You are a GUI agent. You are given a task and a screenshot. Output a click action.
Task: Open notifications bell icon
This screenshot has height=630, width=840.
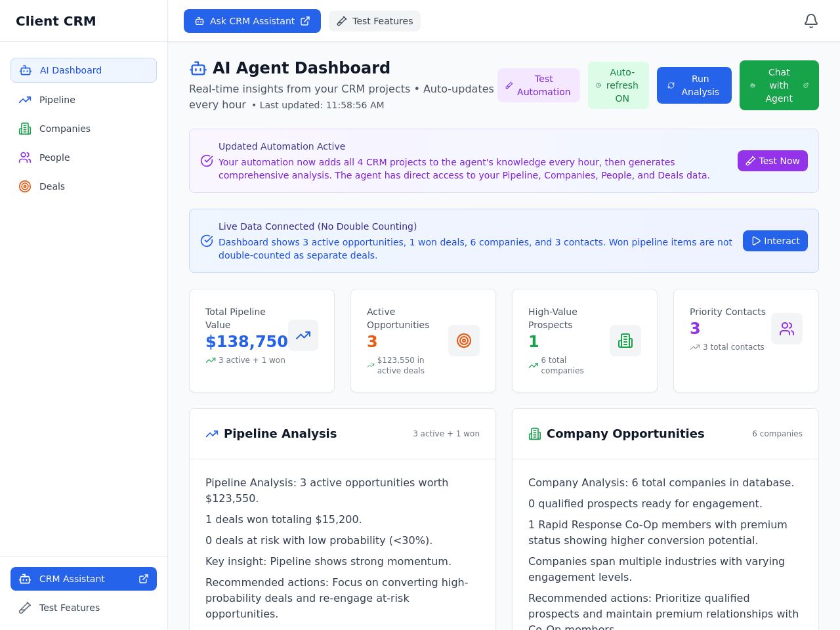click(x=811, y=21)
